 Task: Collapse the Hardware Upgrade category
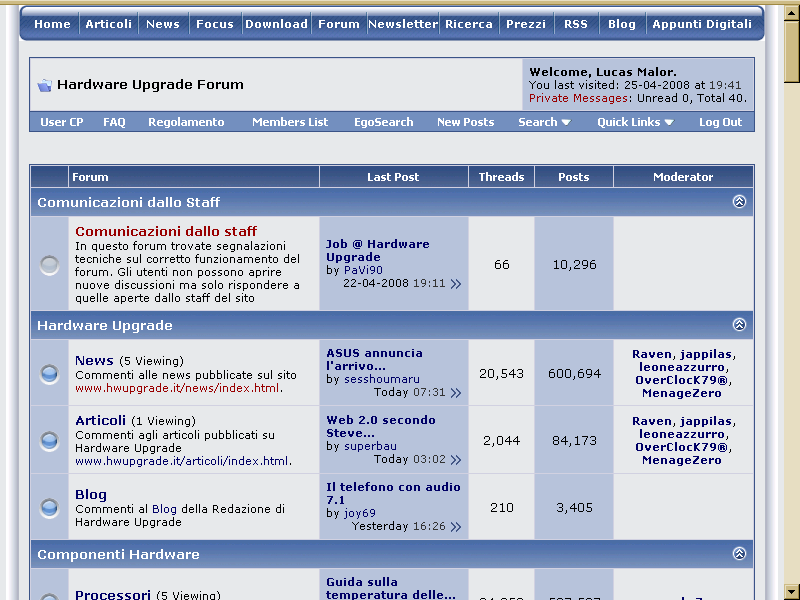coord(739,324)
